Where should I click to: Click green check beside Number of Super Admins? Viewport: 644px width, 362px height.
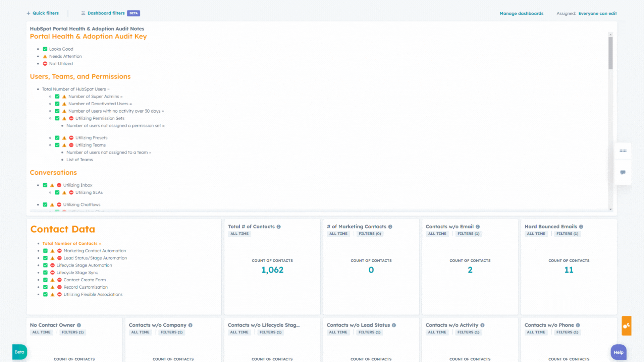click(57, 97)
